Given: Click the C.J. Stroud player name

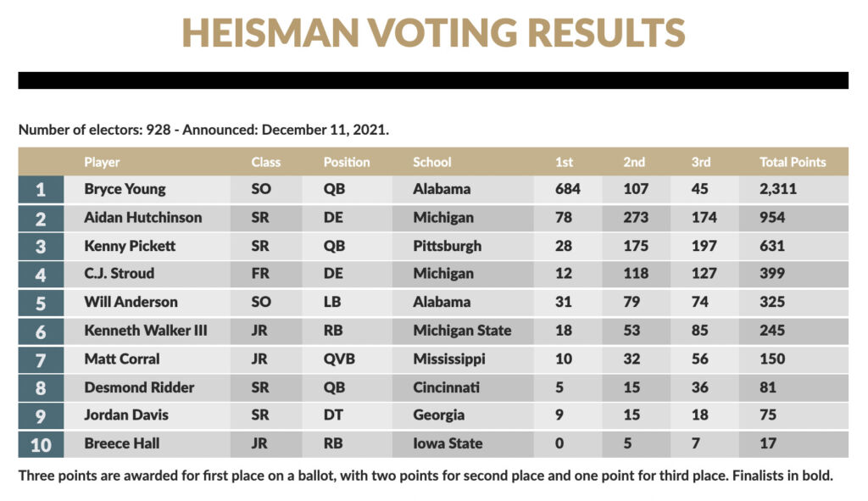Looking at the screenshot, I should click(120, 274).
